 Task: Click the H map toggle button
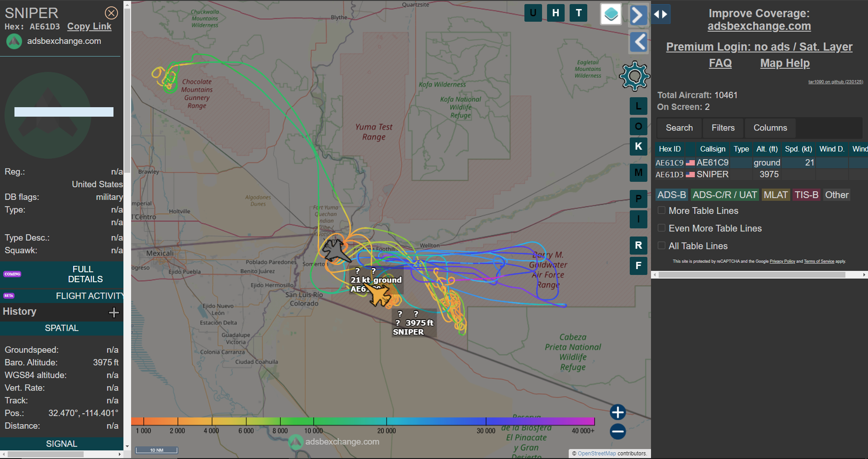[556, 13]
